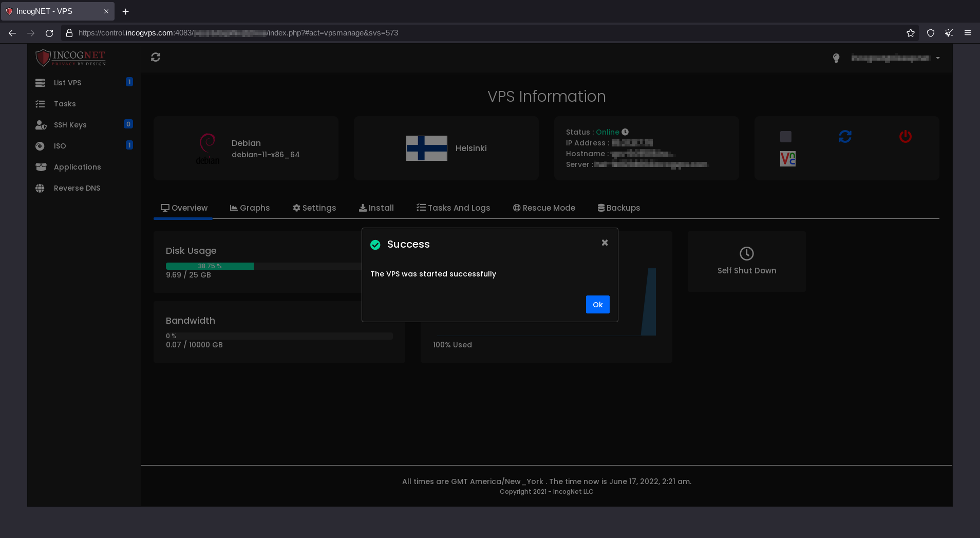Viewport: 980px width, 538px height.
Task: Click the ISO count badge
Action: (x=129, y=145)
